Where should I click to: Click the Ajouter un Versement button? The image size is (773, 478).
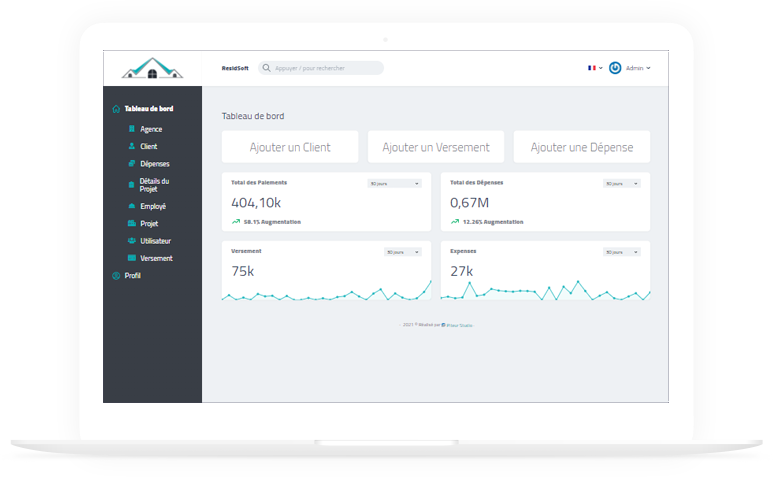click(436, 147)
